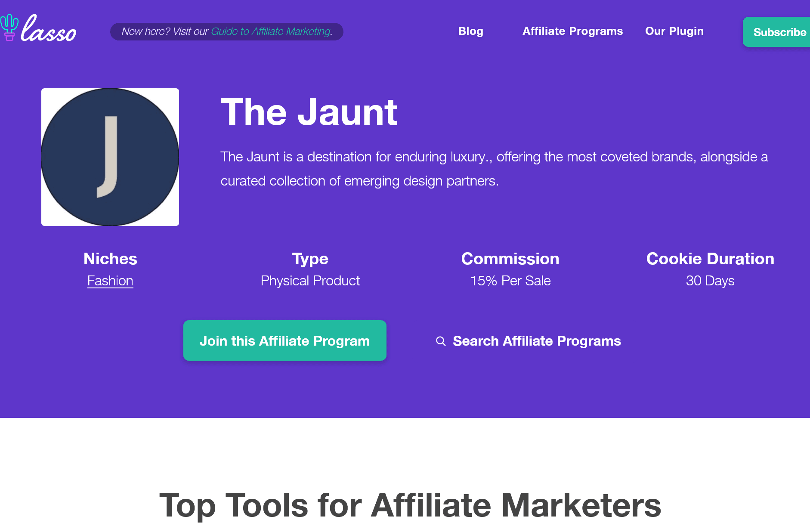
Task: Select the 15% Per Sale commission text
Action: click(x=510, y=281)
